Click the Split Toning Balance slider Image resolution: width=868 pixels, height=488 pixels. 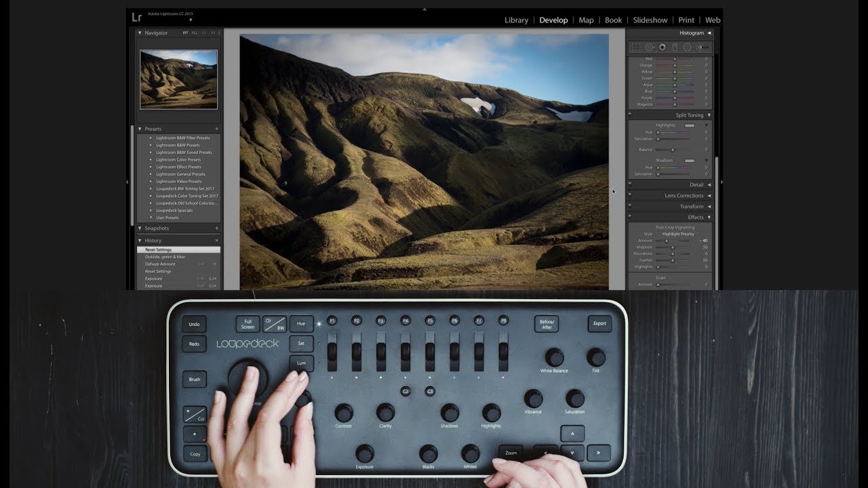click(673, 150)
